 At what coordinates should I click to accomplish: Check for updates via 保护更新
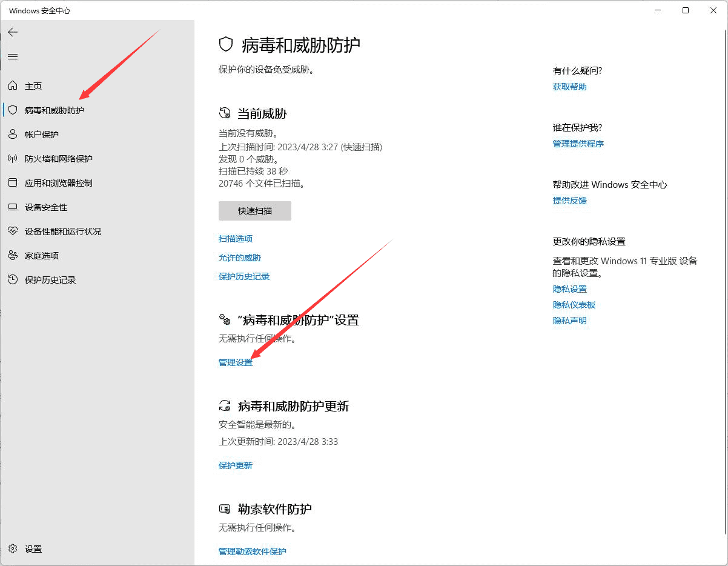coord(236,465)
